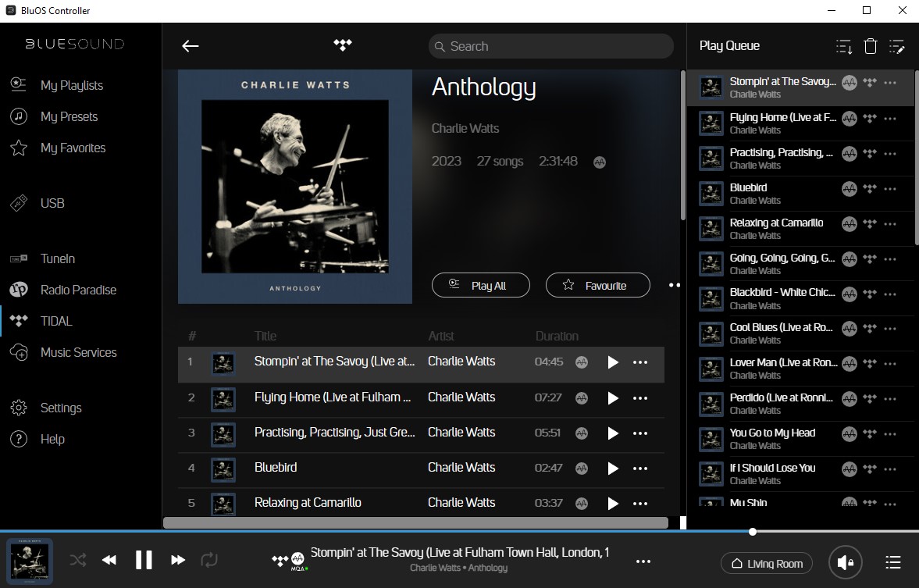Click Charlie Watts artist under Anthology title

coord(465,128)
